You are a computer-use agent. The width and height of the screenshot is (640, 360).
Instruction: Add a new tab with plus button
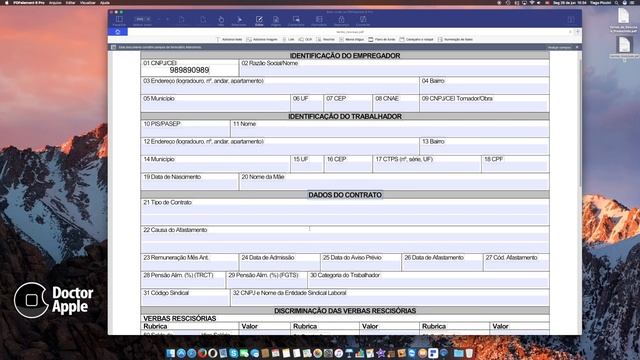pyautogui.click(x=577, y=32)
